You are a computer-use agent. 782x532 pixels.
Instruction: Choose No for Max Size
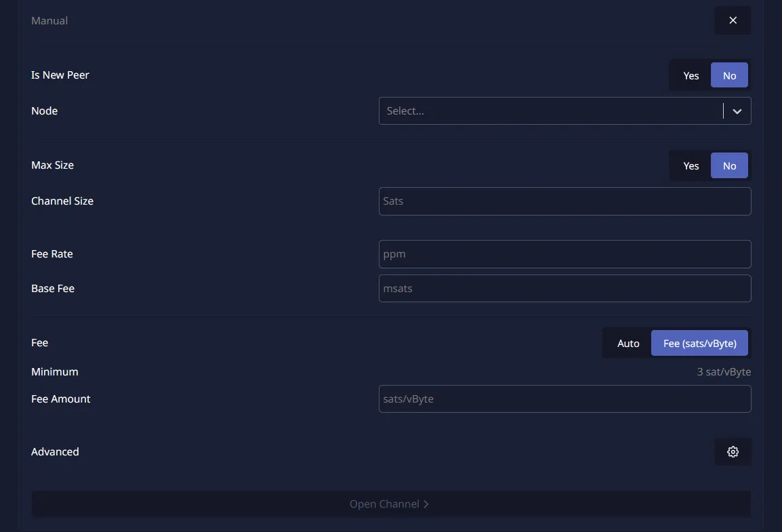[x=729, y=165]
